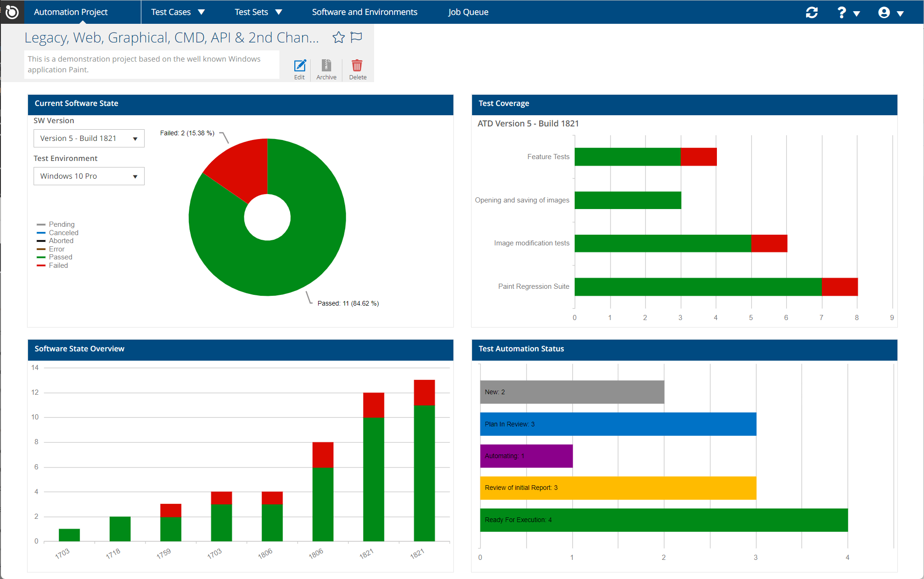Image resolution: width=924 pixels, height=579 pixels.
Task: Toggle the Failed legend entry
Action: [58, 265]
